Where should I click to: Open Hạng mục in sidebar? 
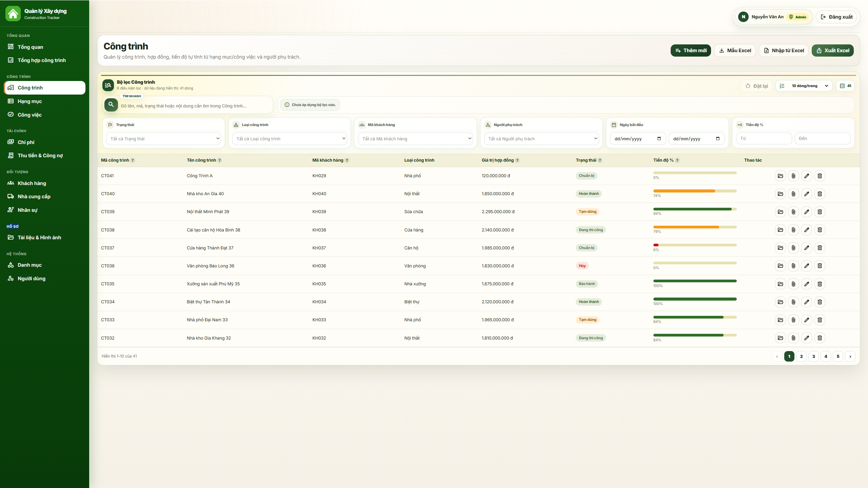[x=44, y=101]
